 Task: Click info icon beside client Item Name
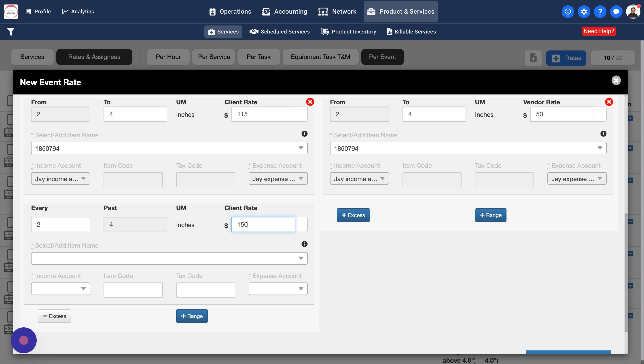click(x=304, y=134)
